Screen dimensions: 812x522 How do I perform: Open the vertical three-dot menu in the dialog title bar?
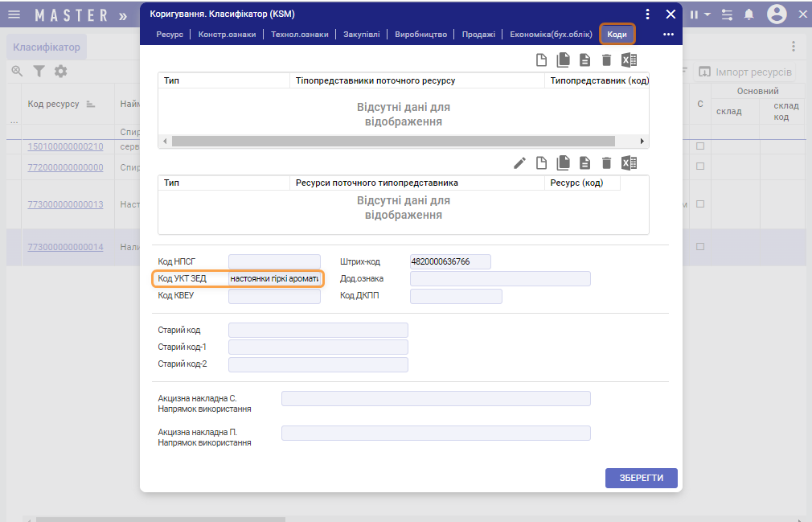click(647, 14)
